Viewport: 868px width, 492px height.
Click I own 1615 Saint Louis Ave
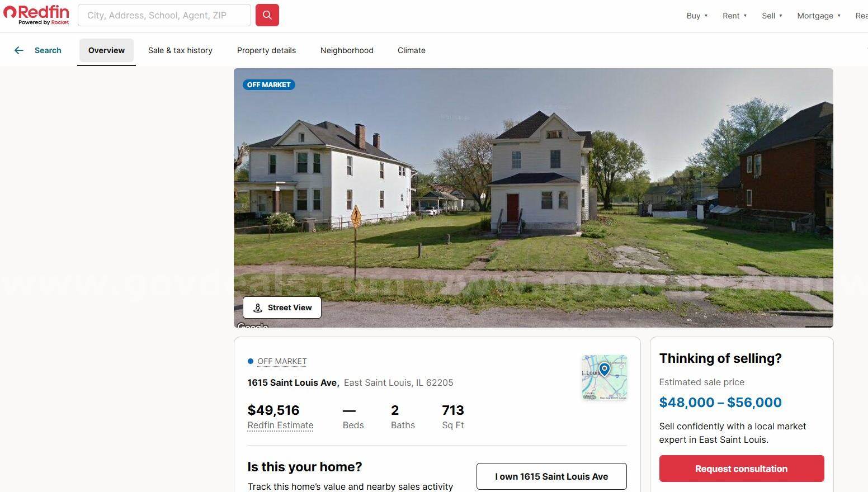point(551,476)
